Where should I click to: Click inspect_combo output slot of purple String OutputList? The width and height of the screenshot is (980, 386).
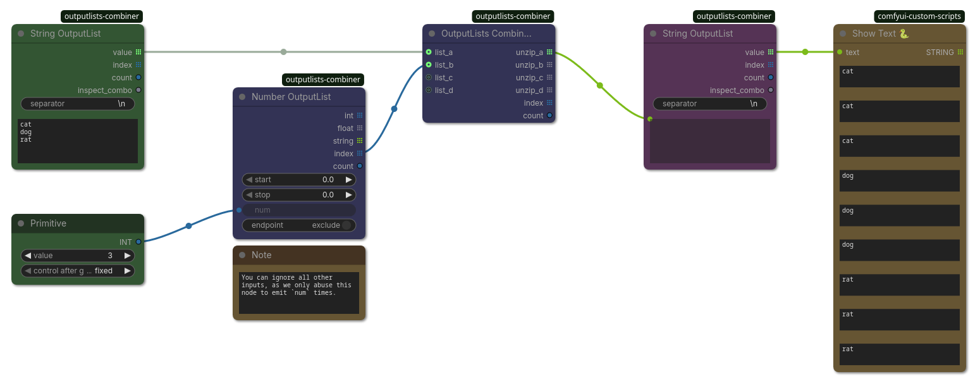[771, 90]
